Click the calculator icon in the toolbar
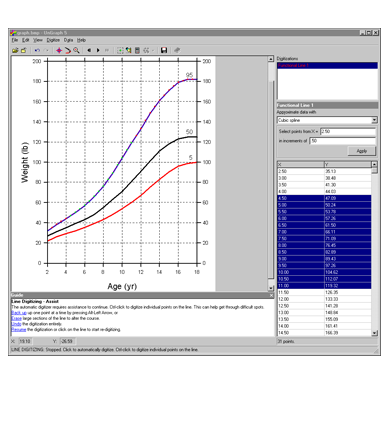The height and width of the screenshot is (445, 390). point(137,50)
